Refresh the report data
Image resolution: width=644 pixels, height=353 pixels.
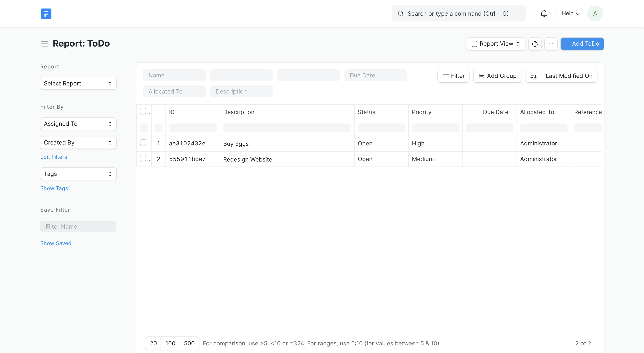point(535,44)
